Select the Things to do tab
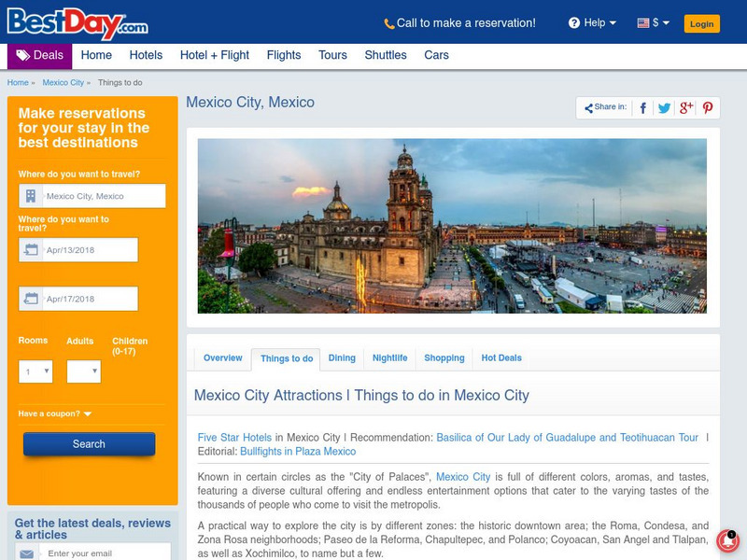The width and height of the screenshot is (747, 560). (x=287, y=359)
